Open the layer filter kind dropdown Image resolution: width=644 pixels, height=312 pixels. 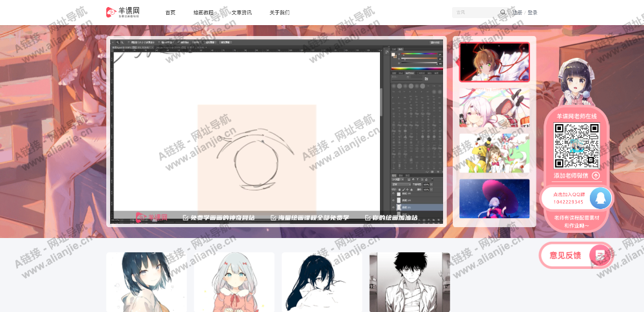(x=397, y=179)
